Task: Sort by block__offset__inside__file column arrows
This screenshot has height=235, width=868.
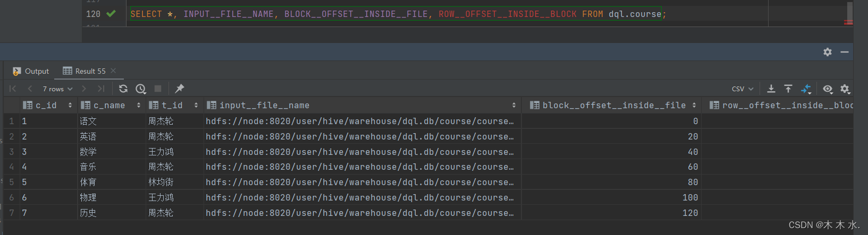Action: pos(694,105)
